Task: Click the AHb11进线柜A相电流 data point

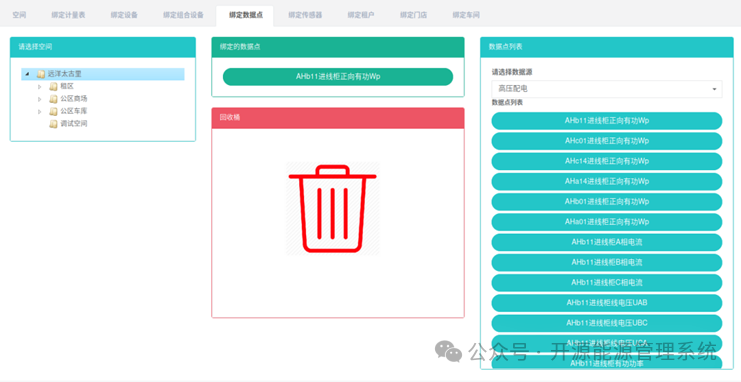Action: [x=607, y=242]
